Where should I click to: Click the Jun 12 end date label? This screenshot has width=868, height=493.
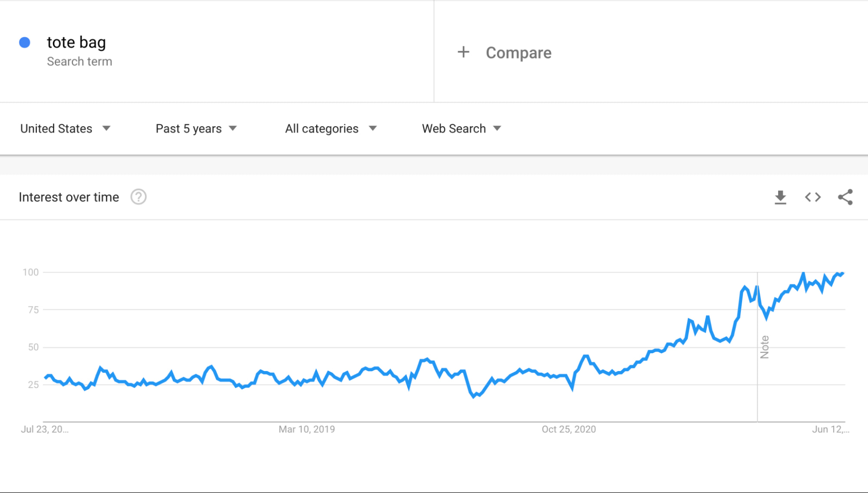pyautogui.click(x=830, y=429)
